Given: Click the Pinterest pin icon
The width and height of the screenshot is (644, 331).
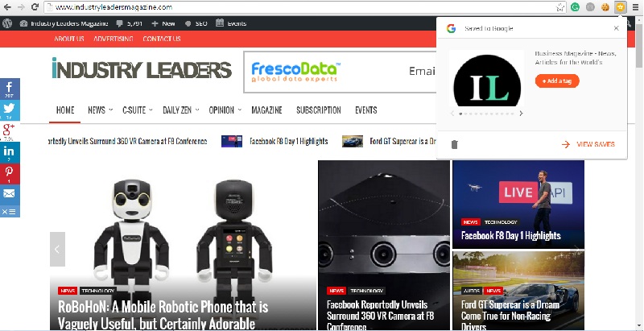Looking at the screenshot, I should [10, 174].
